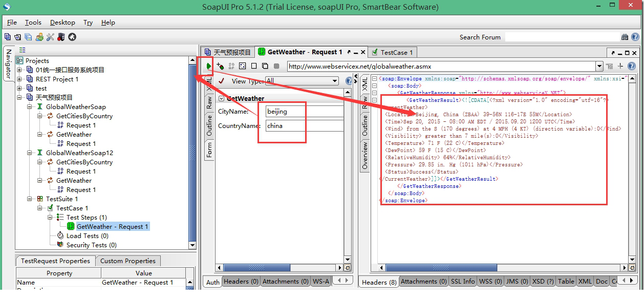Click the endpoint options icon next to URL dropdown
Image resolution: width=644 pixels, height=301 pixels.
[609, 66]
